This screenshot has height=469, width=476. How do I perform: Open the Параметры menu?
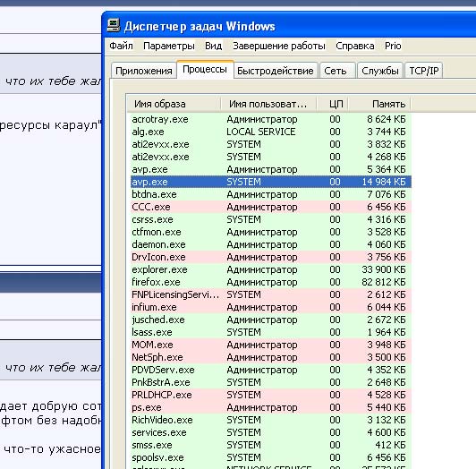tap(169, 46)
